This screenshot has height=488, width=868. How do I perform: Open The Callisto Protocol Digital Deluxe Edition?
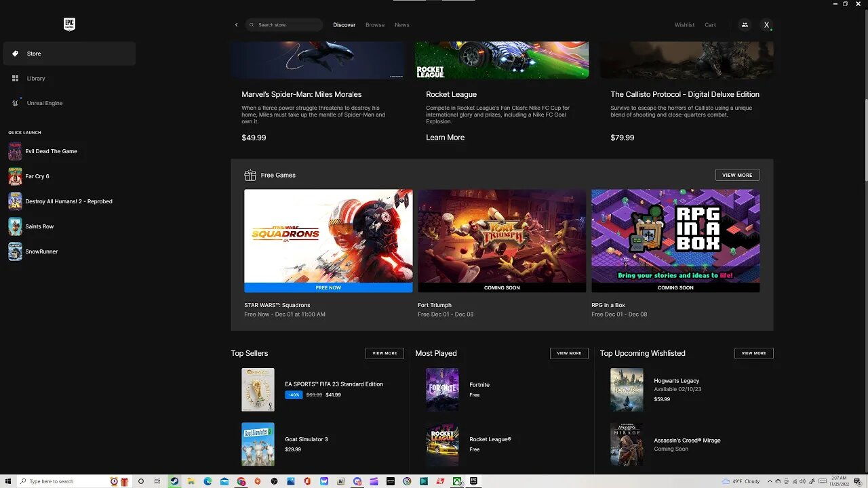click(685, 94)
